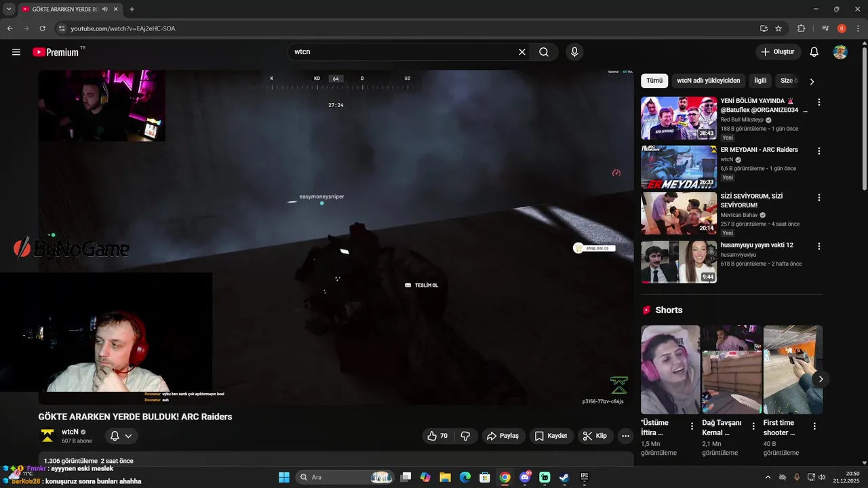The width and height of the screenshot is (868, 488).
Task: Open Chrome extensions puzzle icon
Action: pyautogui.click(x=801, y=28)
